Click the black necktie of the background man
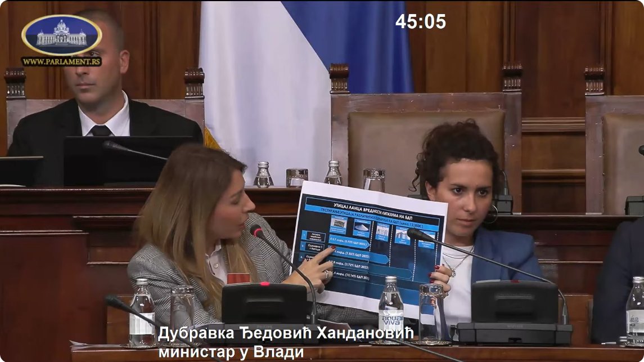644x362 pixels. [101, 131]
